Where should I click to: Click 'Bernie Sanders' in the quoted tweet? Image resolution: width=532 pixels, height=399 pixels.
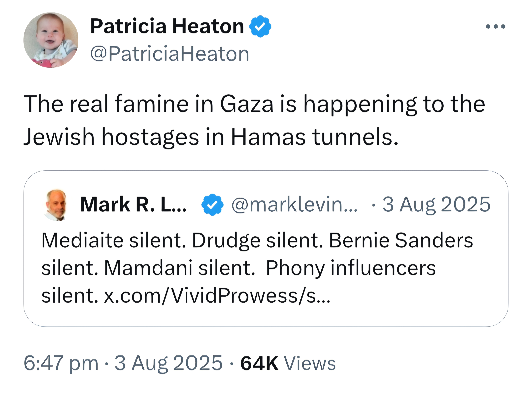coord(401,241)
